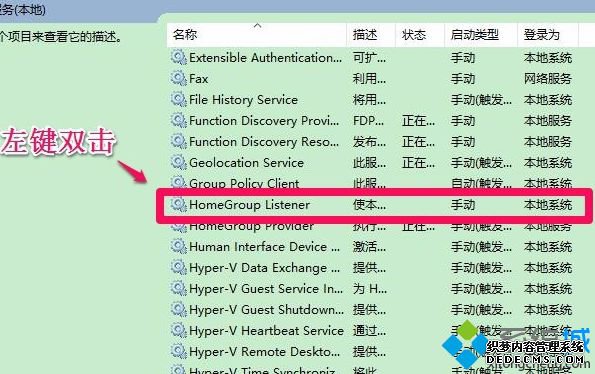Click the Geolocation Service gear icon
This screenshot has height=374, width=595.
pyautogui.click(x=178, y=162)
